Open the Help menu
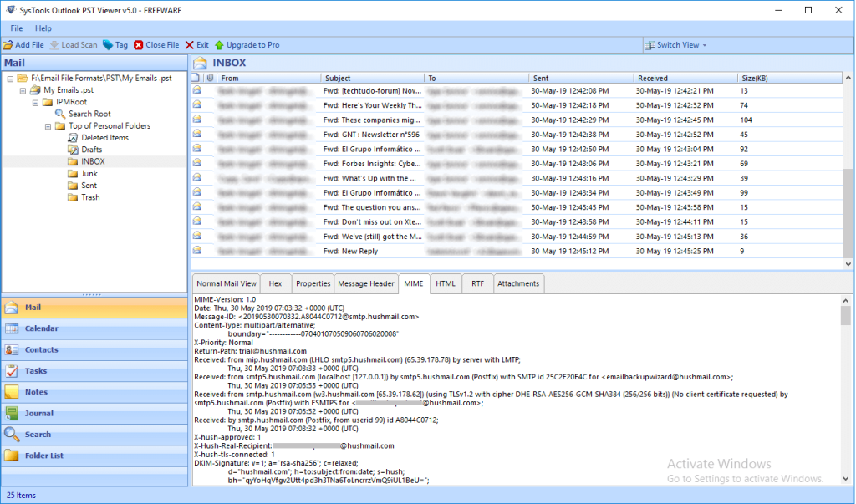Viewport: 856px width, 504px height. (43, 28)
